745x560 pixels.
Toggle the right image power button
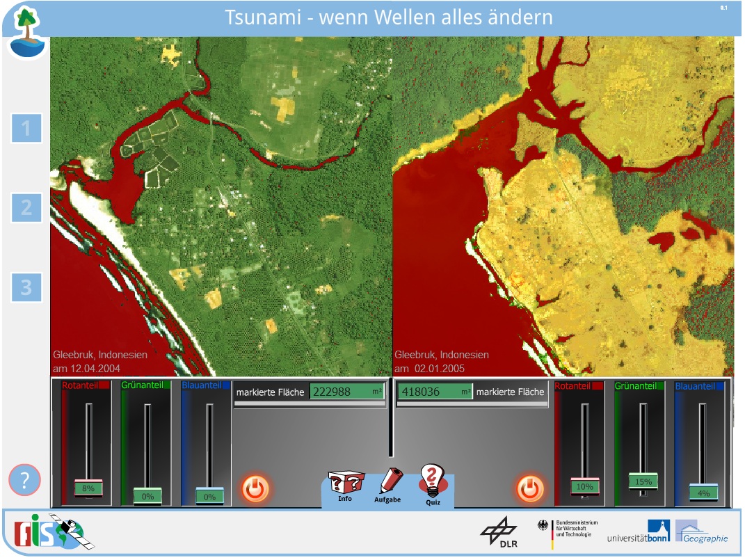529,488
